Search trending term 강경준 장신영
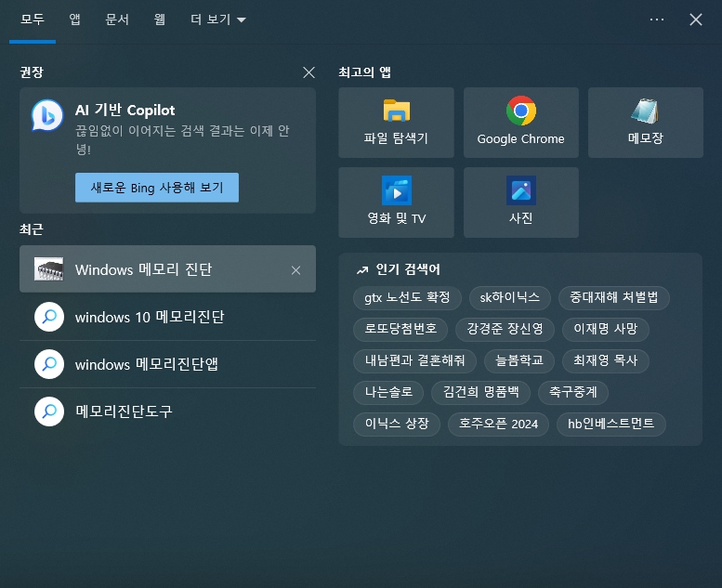This screenshot has width=722, height=588. pos(505,329)
